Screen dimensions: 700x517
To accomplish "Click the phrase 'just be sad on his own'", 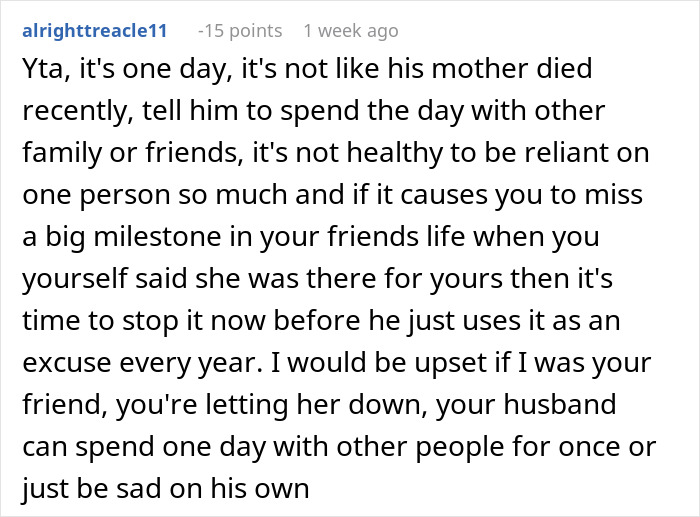I will click(x=165, y=488).
